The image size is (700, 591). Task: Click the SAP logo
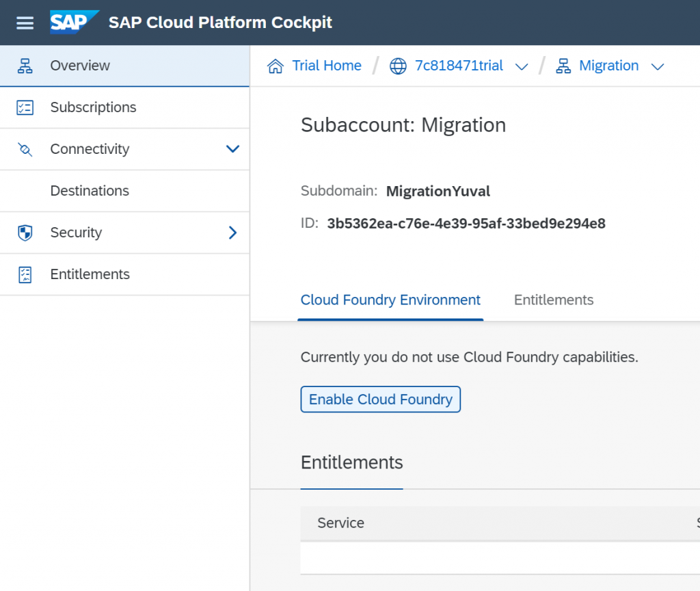[x=74, y=23]
